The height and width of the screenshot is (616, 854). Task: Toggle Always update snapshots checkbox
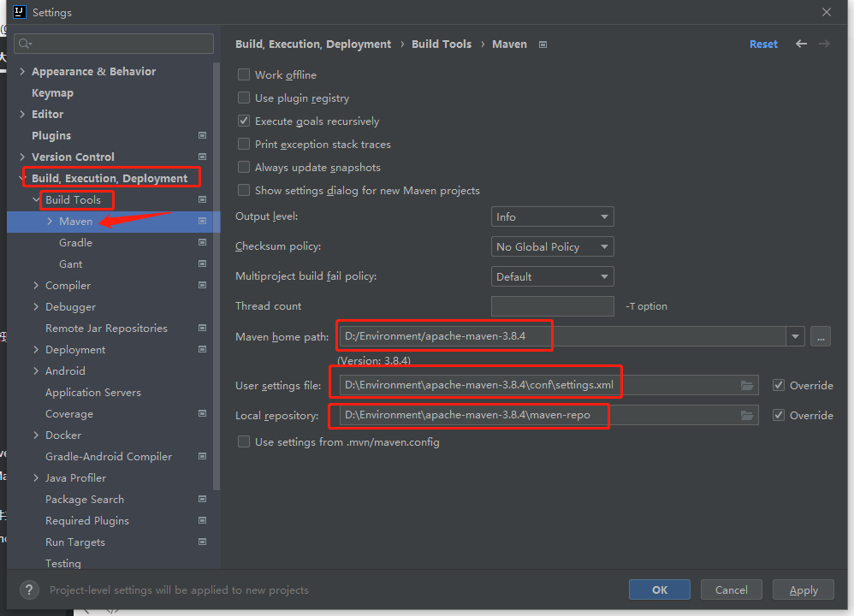[x=244, y=167]
